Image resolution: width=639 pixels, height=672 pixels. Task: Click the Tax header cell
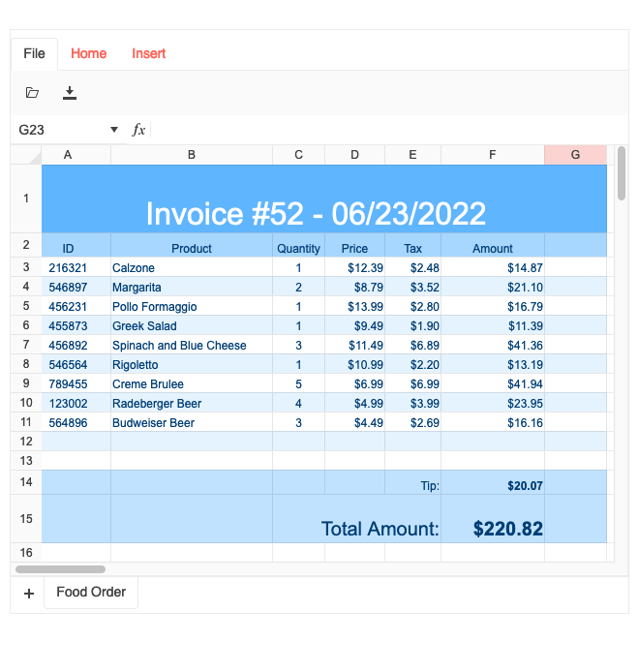[413, 245]
